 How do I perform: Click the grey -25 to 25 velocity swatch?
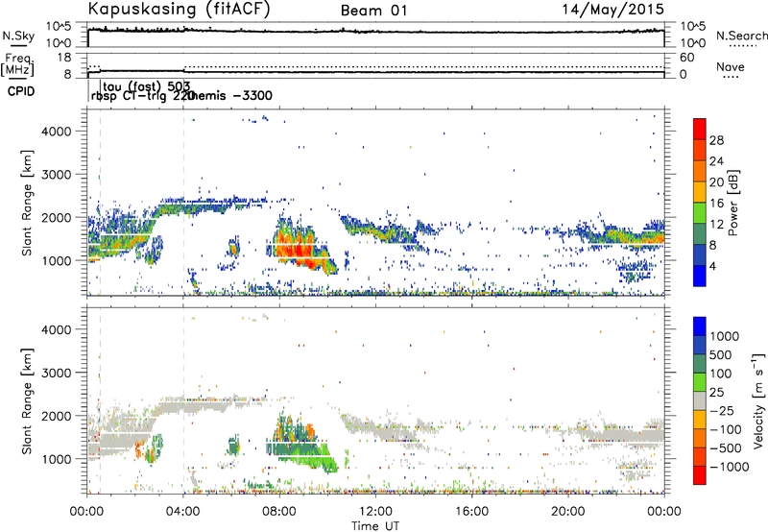click(x=700, y=401)
